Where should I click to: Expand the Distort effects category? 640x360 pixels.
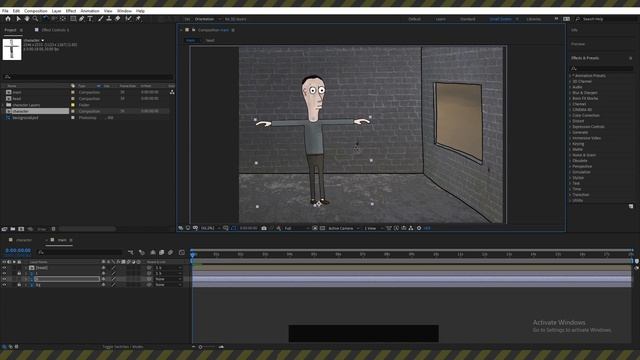click(x=570, y=121)
